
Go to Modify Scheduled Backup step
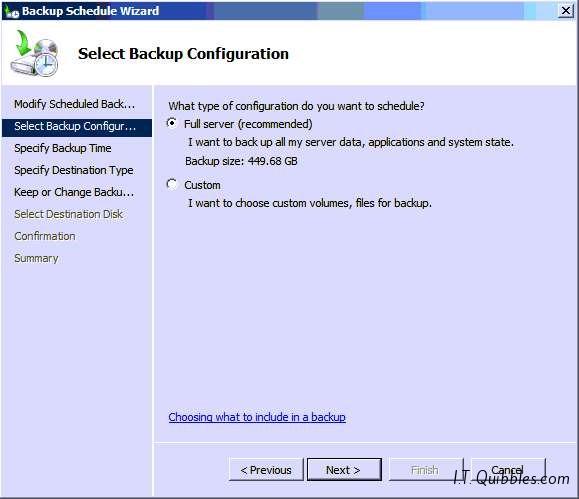coord(75,104)
